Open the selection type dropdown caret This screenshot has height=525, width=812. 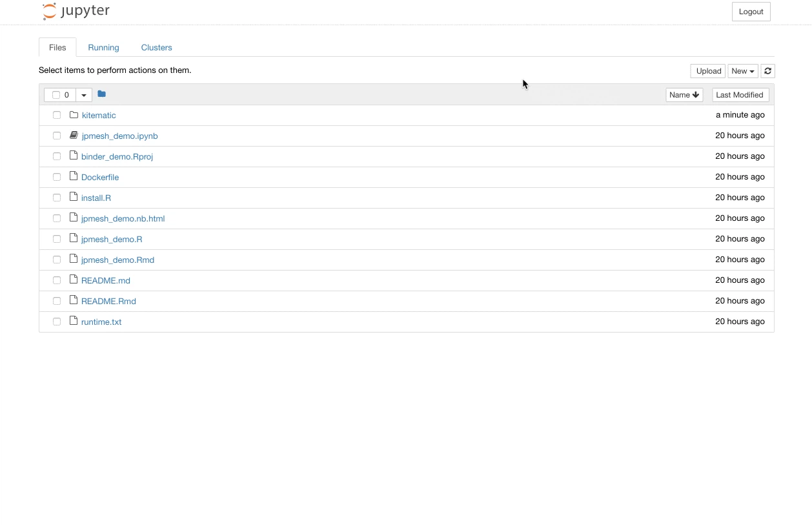pos(84,95)
